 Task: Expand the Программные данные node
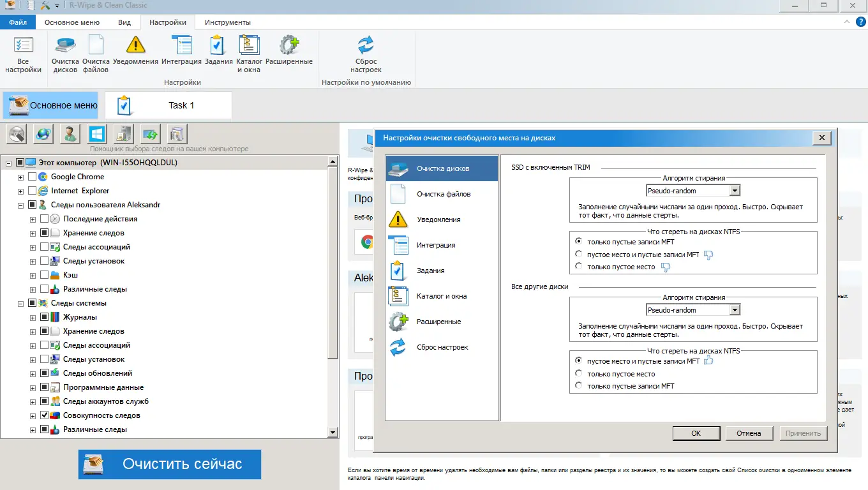click(x=33, y=387)
